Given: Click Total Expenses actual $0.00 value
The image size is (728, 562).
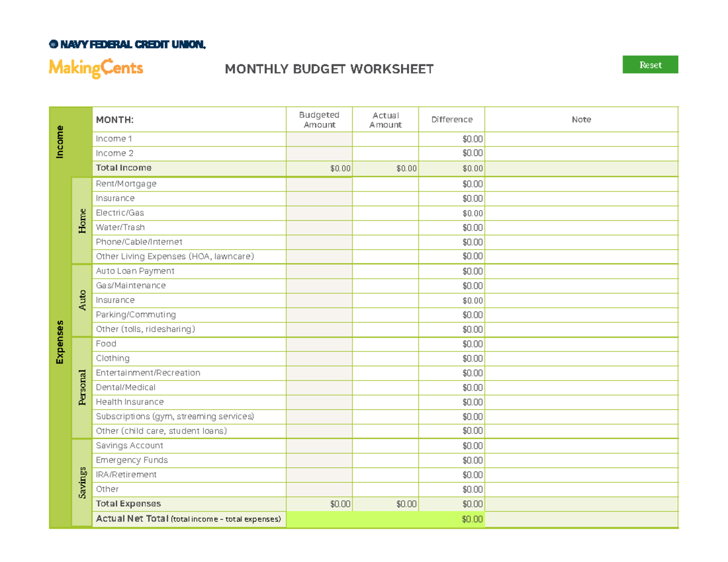Looking at the screenshot, I should pyautogui.click(x=406, y=504).
